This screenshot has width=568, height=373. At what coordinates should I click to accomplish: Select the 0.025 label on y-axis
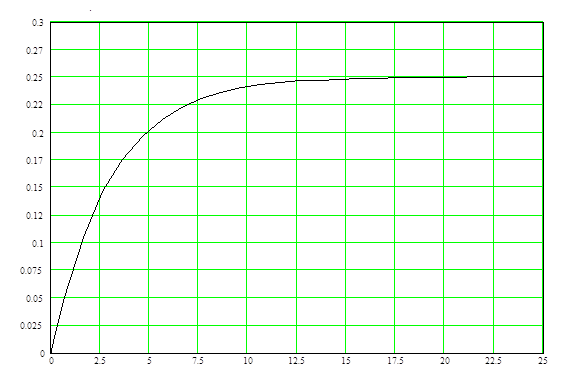[x=31, y=326]
